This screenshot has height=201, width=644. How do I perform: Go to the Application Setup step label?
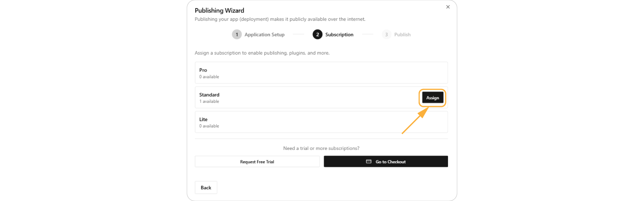pyautogui.click(x=264, y=35)
